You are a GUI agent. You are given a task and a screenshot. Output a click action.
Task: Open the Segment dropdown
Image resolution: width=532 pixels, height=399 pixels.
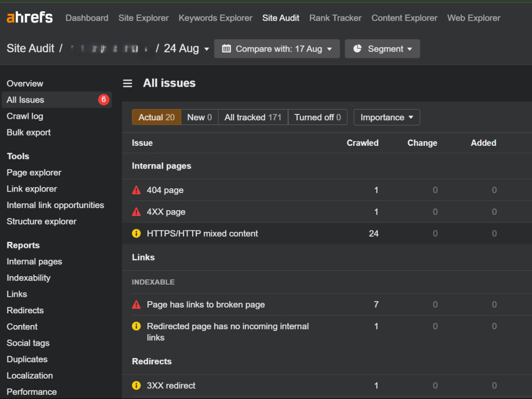pos(383,48)
